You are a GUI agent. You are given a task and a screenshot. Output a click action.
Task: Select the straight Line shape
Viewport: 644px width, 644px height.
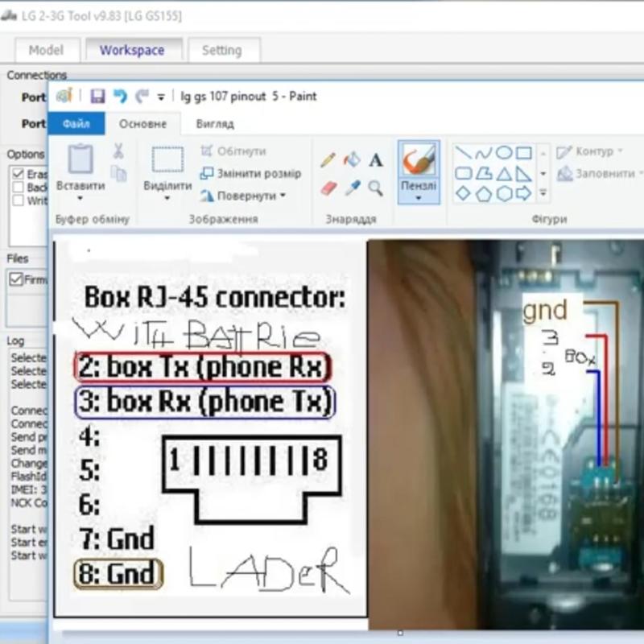click(x=464, y=152)
